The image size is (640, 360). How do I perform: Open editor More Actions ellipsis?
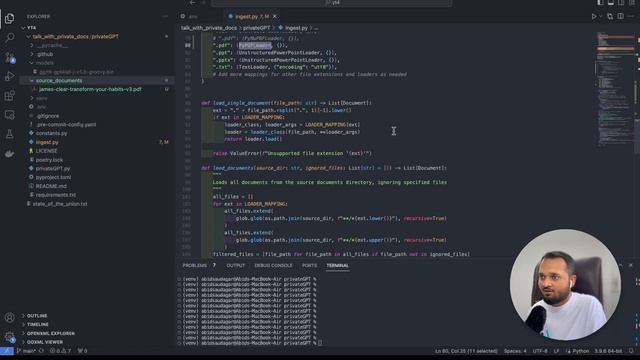[x=631, y=16]
